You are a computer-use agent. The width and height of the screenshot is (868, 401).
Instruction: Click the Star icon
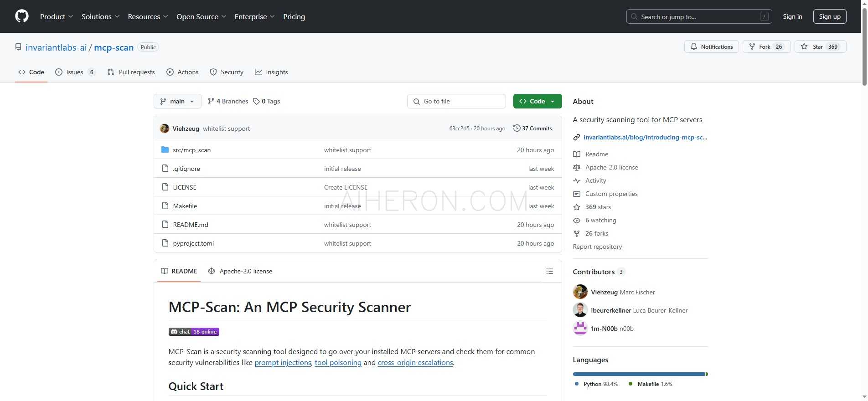[x=804, y=47]
